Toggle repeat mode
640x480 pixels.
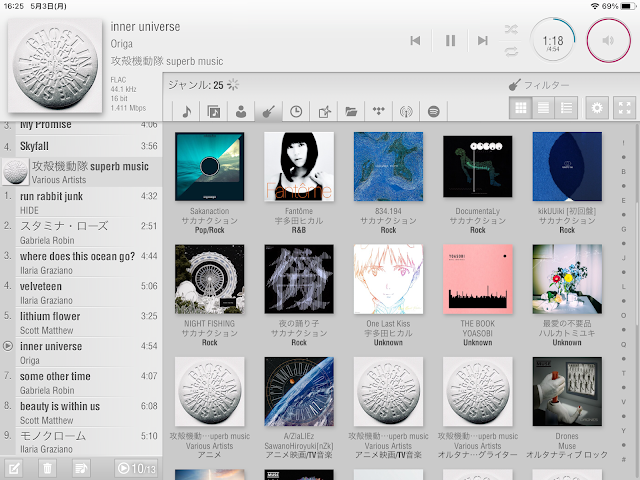[x=511, y=51]
